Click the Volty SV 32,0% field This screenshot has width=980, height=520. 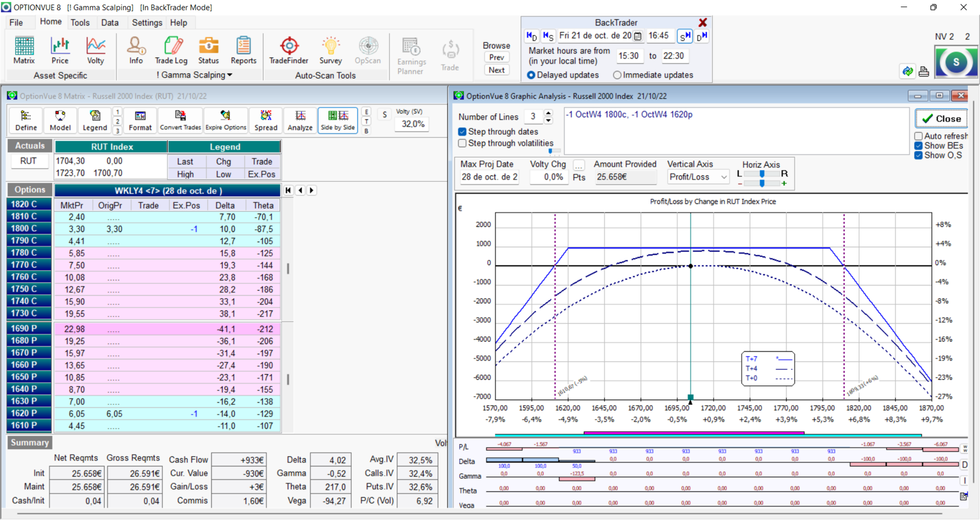tap(412, 124)
